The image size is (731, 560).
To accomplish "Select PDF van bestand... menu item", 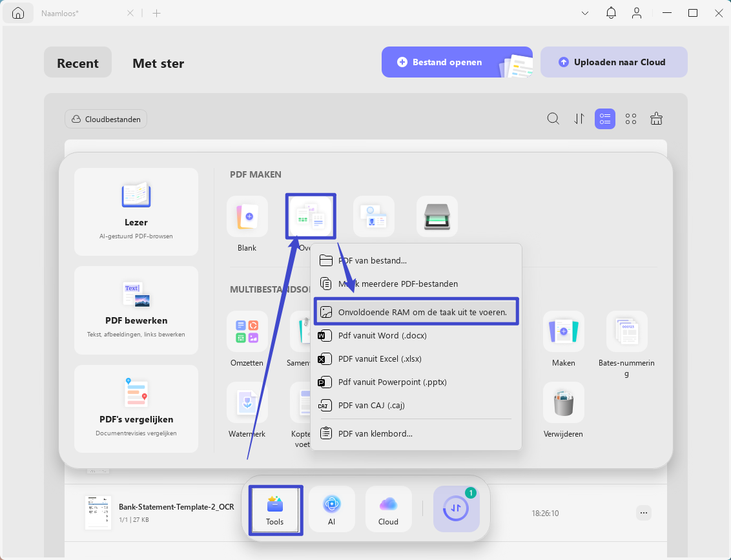I will pyautogui.click(x=416, y=261).
